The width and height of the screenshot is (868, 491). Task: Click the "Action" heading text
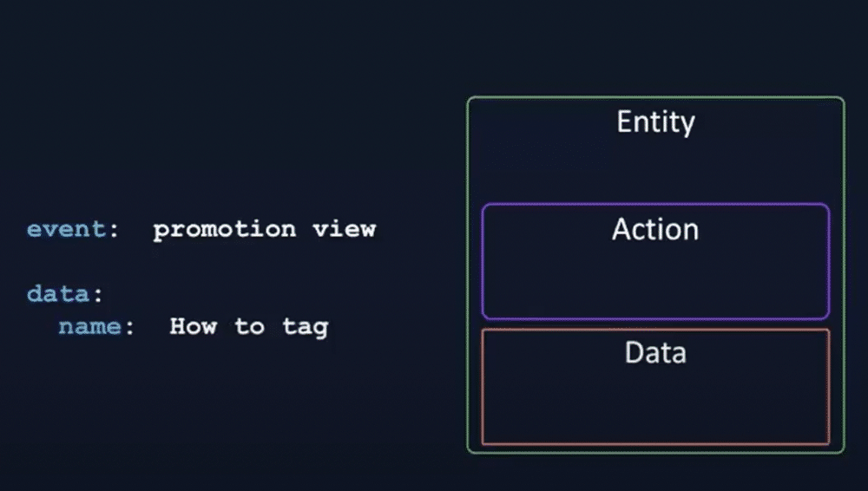[x=655, y=229]
